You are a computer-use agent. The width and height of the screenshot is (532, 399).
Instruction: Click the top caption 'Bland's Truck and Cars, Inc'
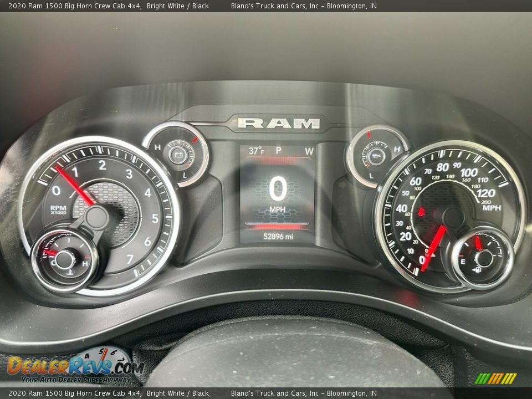[274, 6]
